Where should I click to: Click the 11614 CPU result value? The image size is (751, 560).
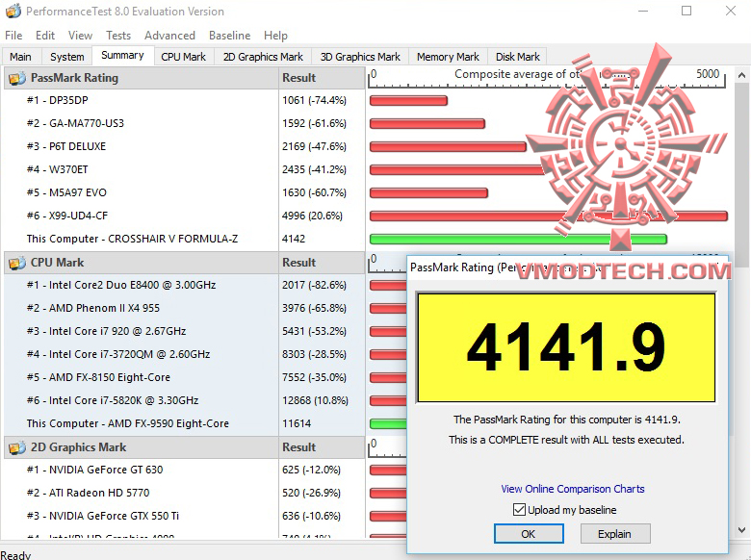coord(297,423)
